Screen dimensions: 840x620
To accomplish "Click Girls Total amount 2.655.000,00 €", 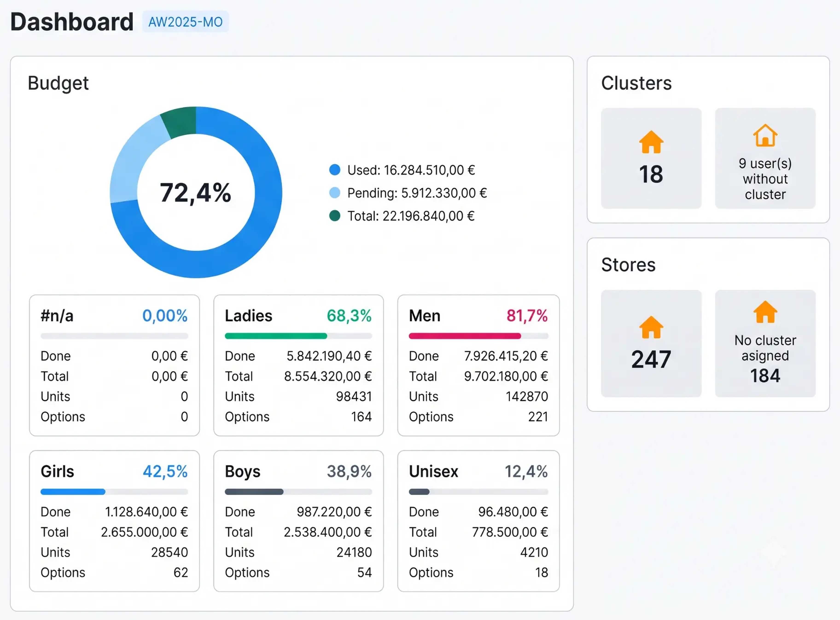I will [144, 532].
